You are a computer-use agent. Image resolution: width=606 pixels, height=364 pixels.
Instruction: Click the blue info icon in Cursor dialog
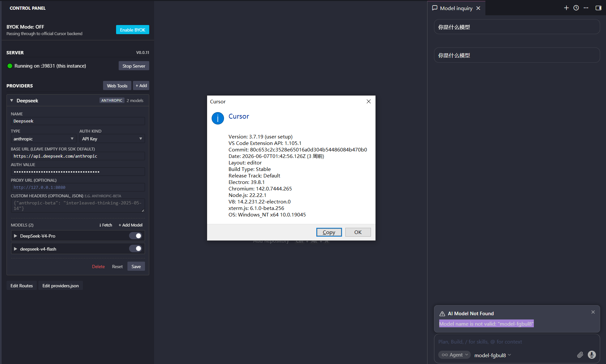click(x=218, y=118)
